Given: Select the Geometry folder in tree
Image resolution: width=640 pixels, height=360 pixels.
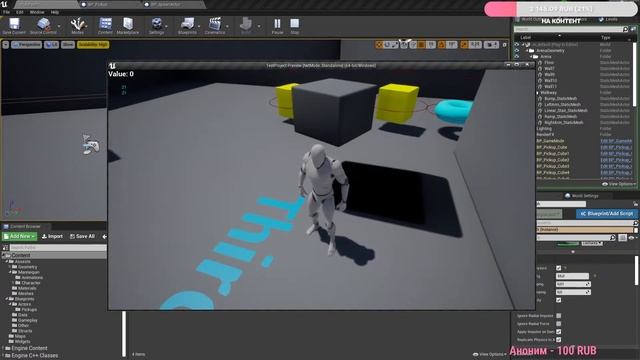Looking at the screenshot, I should 27,267.
